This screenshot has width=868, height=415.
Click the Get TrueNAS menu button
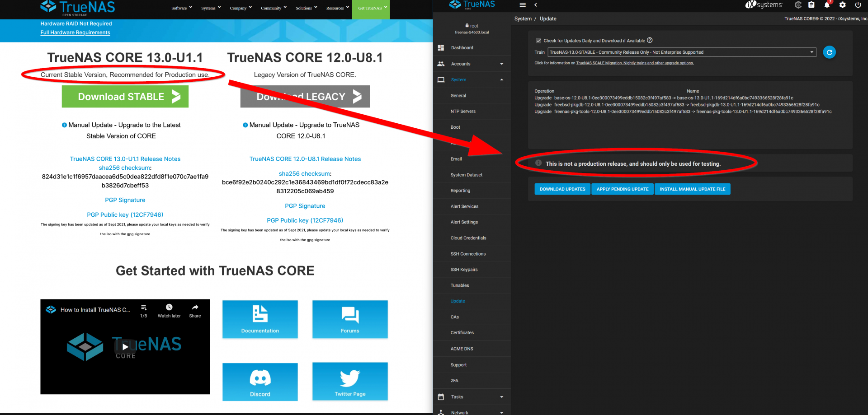coord(371,9)
